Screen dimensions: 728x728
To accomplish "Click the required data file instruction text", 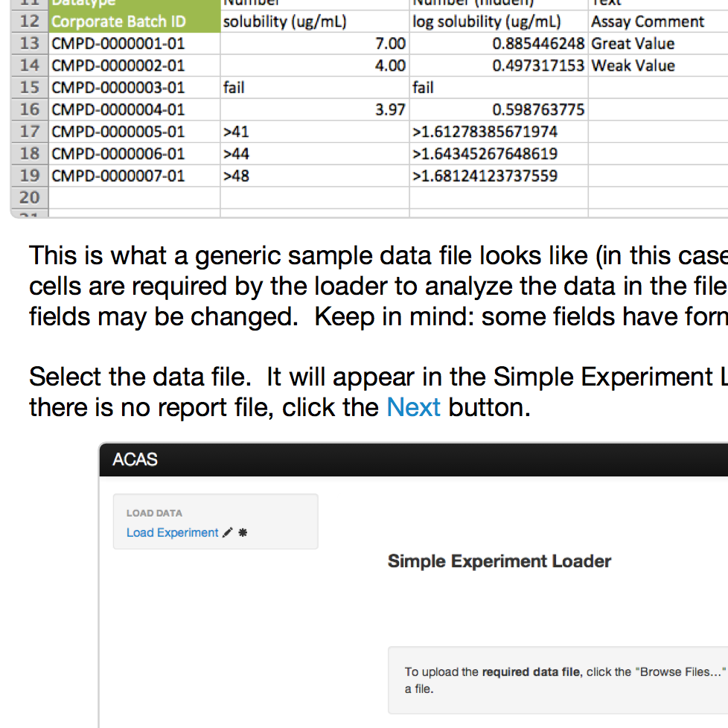I will [x=531, y=672].
